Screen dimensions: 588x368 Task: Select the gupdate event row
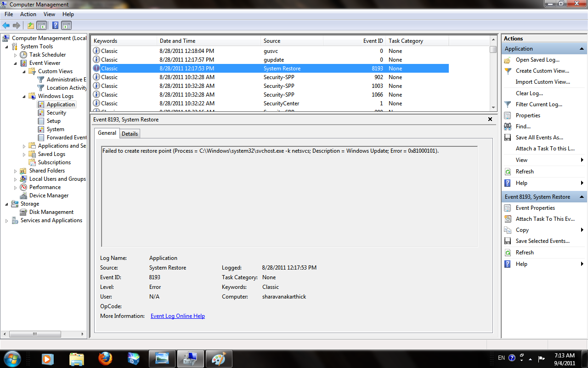click(270, 60)
